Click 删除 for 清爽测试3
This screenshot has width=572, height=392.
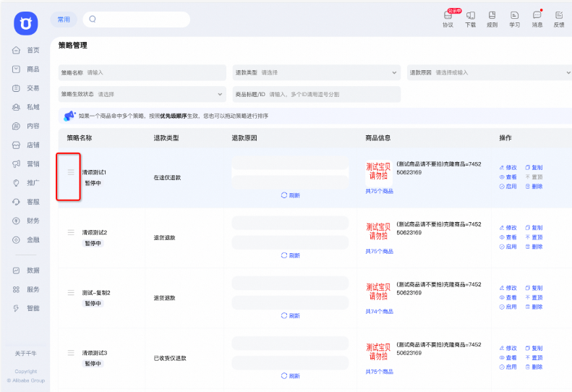click(534, 367)
